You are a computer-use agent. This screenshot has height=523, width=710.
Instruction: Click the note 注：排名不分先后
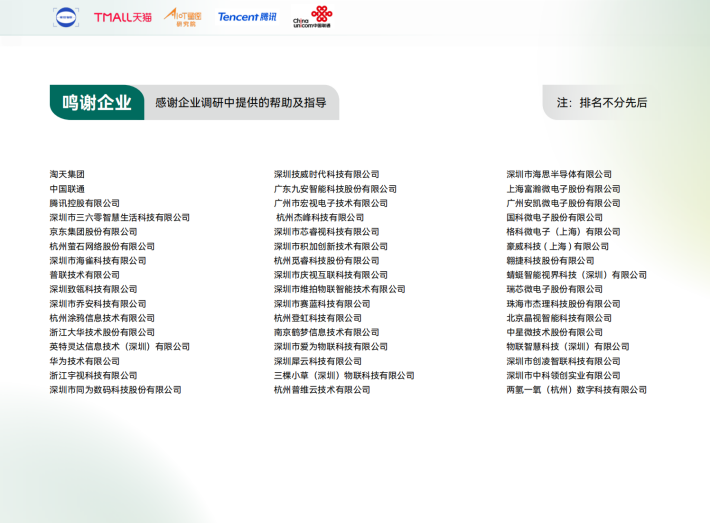(x=601, y=102)
